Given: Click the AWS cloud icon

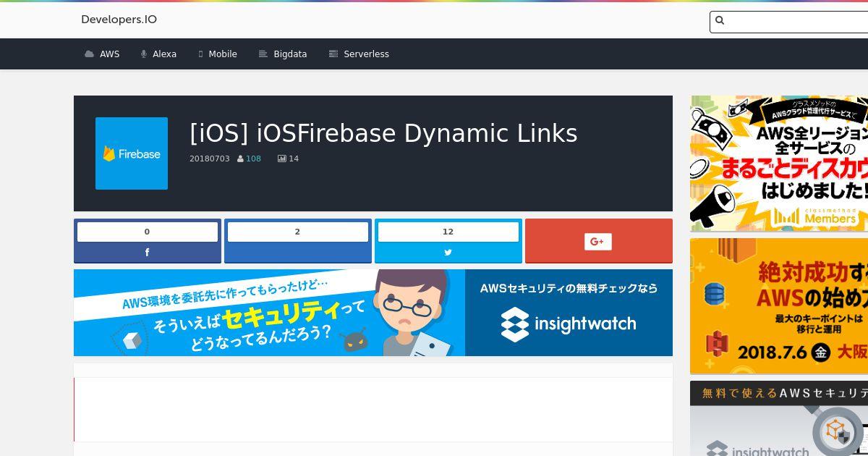Looking at the screenshot, I should coord(89,54).
